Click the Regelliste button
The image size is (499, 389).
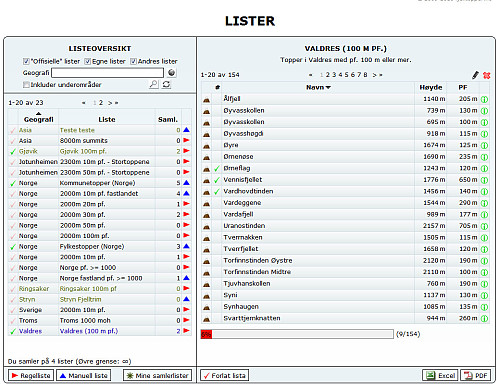tap(31, 375)
